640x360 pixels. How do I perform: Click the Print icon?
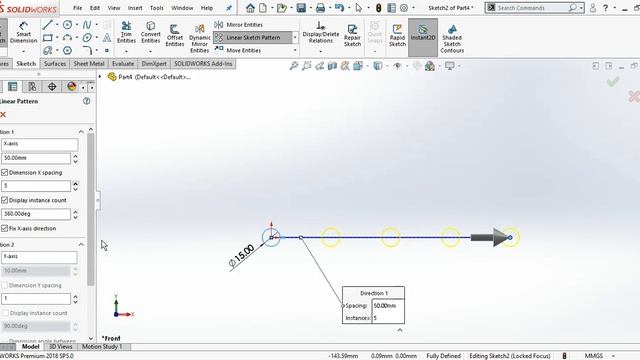click(320, 8)
